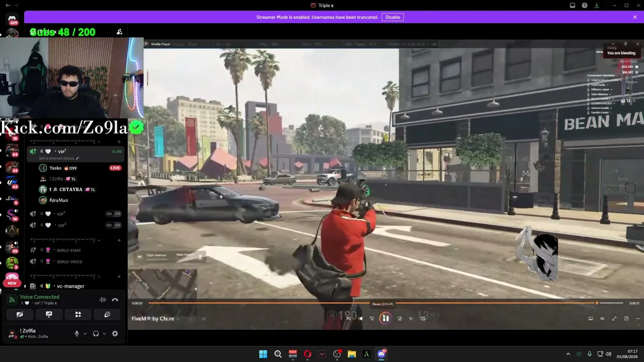Collapse the category above GIRLS-CHAT

point(64,239)
